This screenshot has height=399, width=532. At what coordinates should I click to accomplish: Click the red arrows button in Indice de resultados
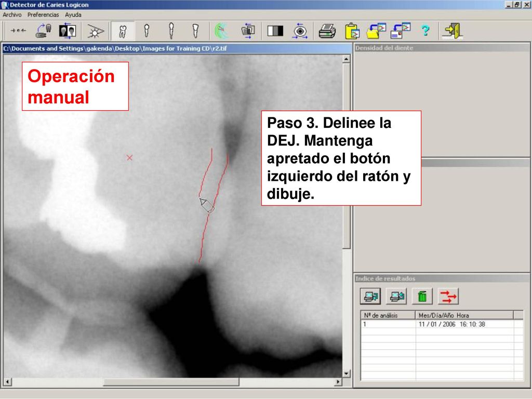[448, 296]
